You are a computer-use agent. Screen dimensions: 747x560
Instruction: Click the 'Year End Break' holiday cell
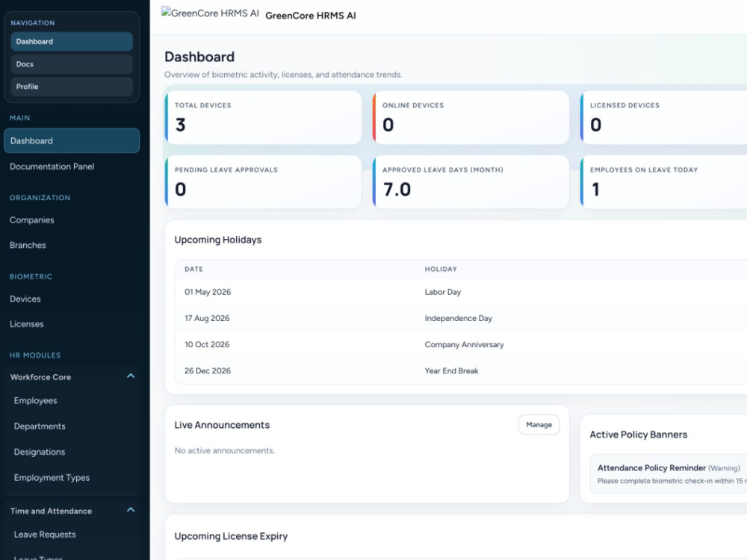click(x=452, y=370)
